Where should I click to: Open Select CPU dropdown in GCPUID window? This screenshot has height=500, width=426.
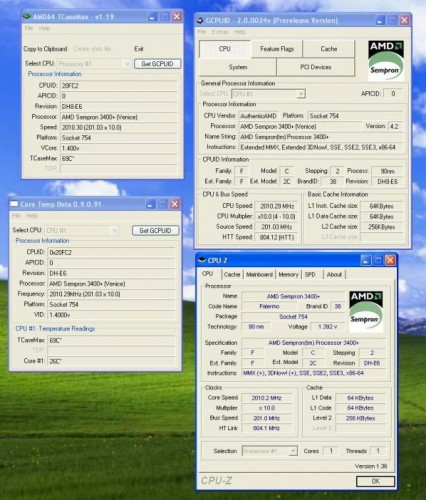[x=301, y=94]
